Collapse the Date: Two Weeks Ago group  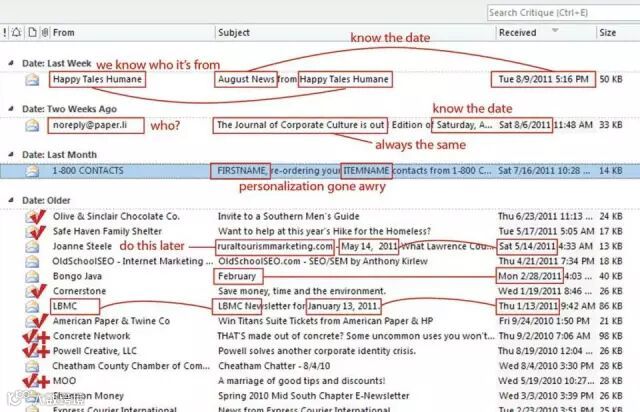pyautogui.click(x=11, y=109)
